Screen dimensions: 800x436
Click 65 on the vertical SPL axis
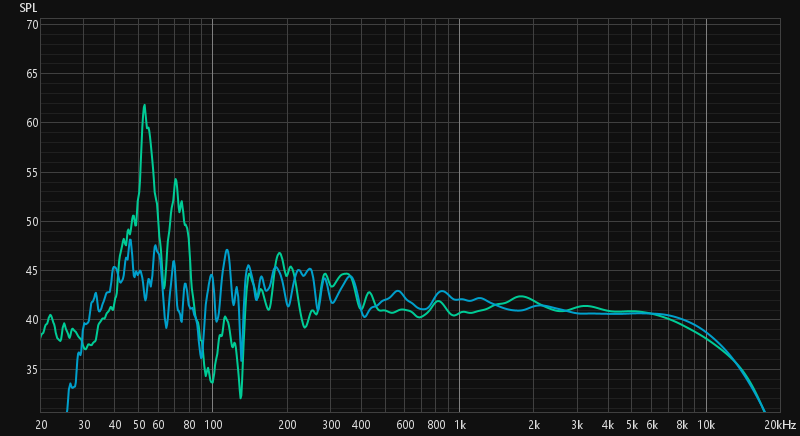point(31,74)
